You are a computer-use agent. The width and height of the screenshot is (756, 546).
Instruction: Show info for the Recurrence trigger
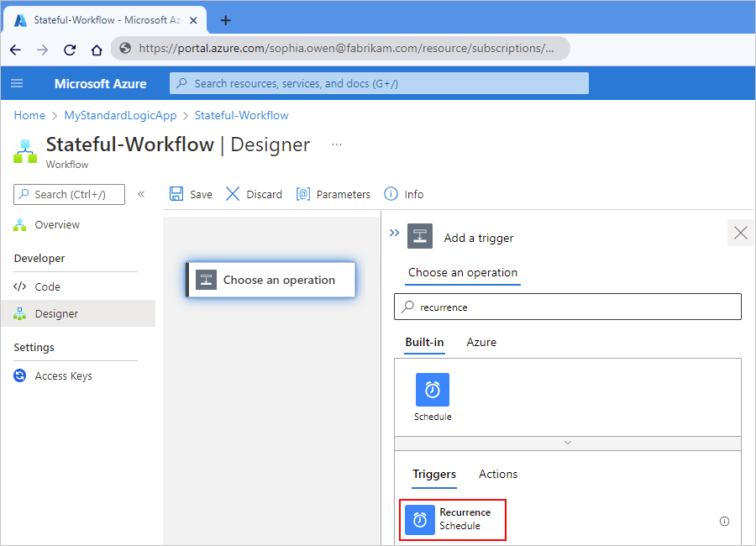[x=724, y=521]
